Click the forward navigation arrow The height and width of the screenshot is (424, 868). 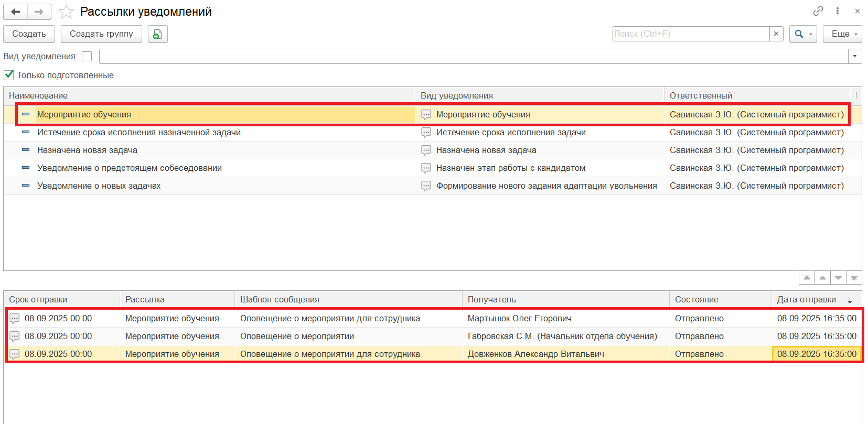pyautogui.click(x=39, y=12)
